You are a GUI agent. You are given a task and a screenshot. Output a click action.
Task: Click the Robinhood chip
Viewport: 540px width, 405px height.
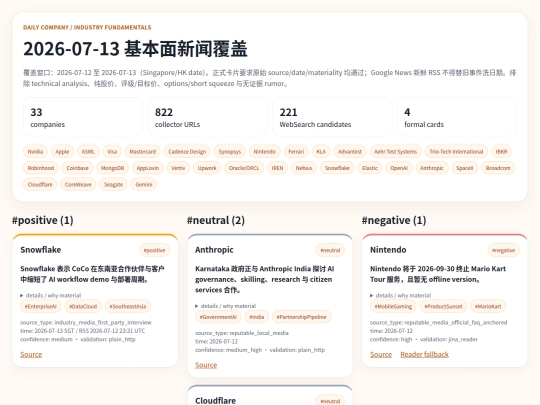click(x=41, y=168)
